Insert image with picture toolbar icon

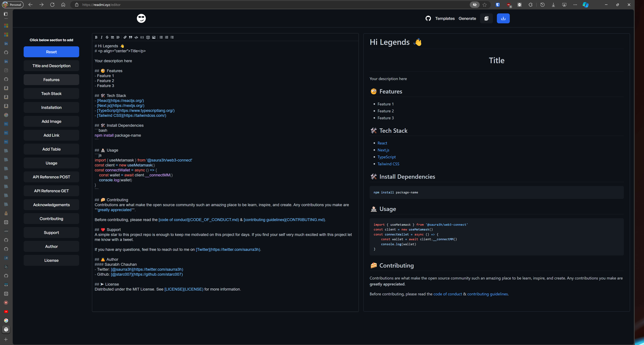point(154,37)
